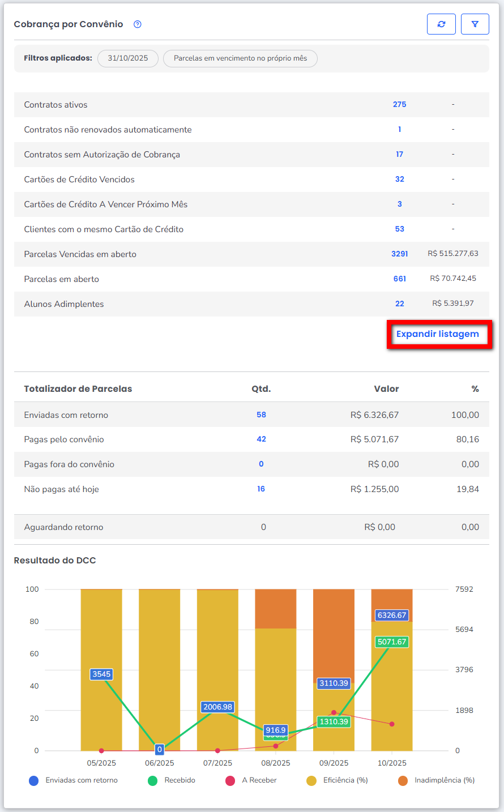
Task: Expand the listing with Expandir listagem
Action: click(x=438, y=334)
